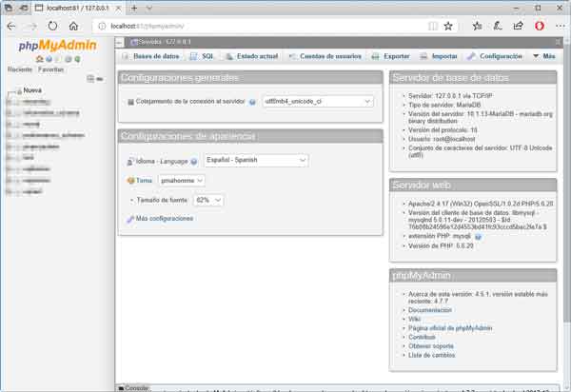Click the star to favorite this page
The image size is (571, 392).
[x=448, y=27]
